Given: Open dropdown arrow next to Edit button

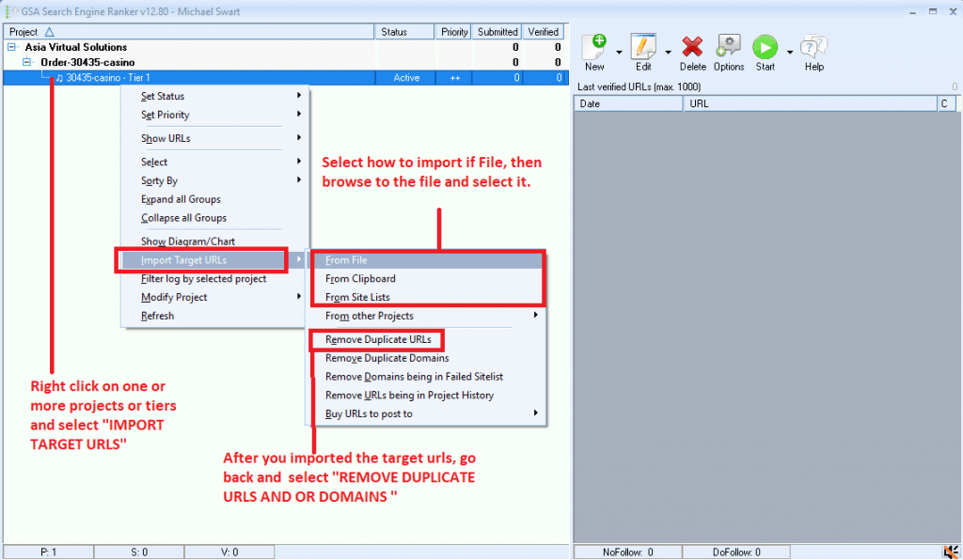Looking at the screenshot, I should click(x=668, y=53).
